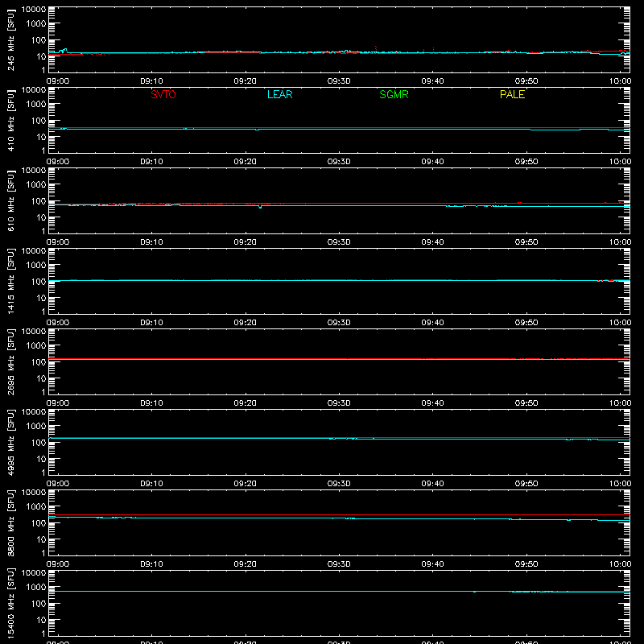The image size is (644, 644).
Task: Click the cyan bump near 09:01 in 245 MHz plot
Action: tap(64, 51)
